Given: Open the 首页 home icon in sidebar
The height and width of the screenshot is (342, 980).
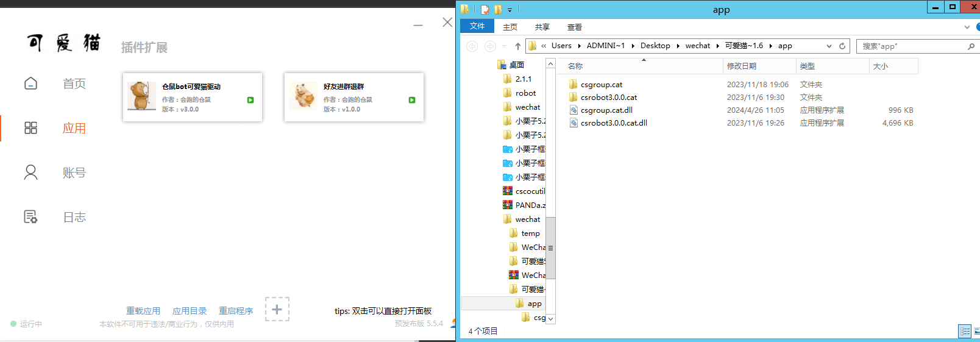Looking at the screenshot, I should coord(30,84).
